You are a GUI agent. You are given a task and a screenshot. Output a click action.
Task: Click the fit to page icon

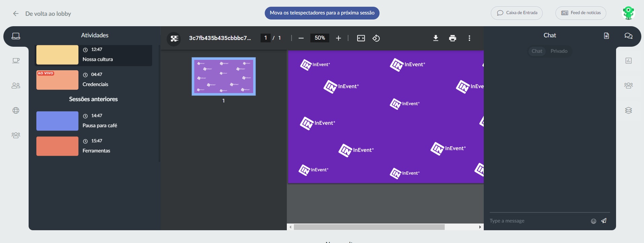click(x=361, y=38)
